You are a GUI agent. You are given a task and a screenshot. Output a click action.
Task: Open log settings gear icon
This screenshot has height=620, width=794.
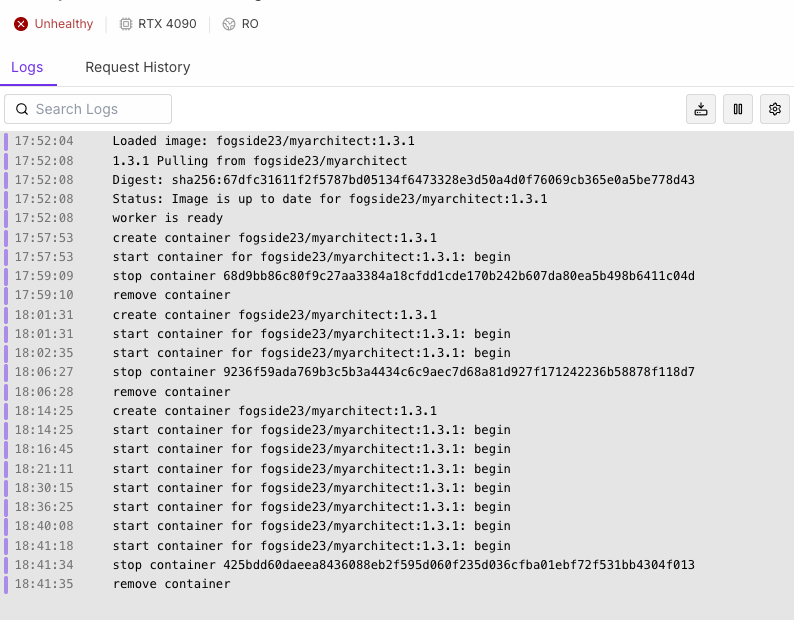(775, 109)
